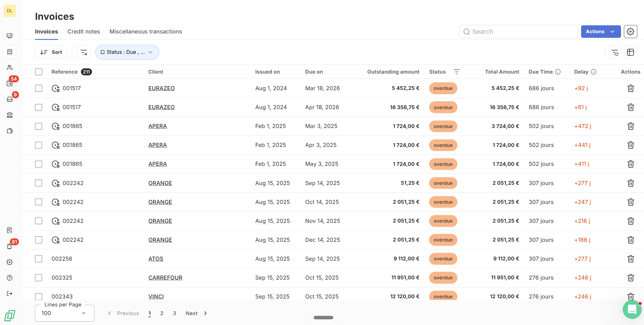
Task: Click the Previous page button
Action: point(123,313)
